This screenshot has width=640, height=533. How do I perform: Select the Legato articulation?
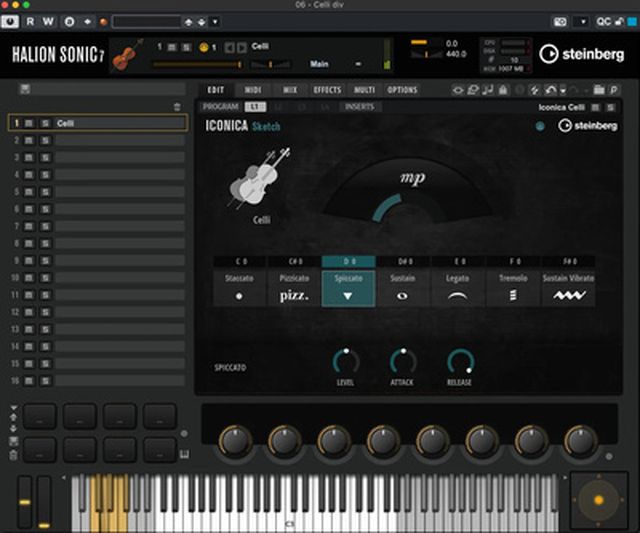(x=457, y=288)
